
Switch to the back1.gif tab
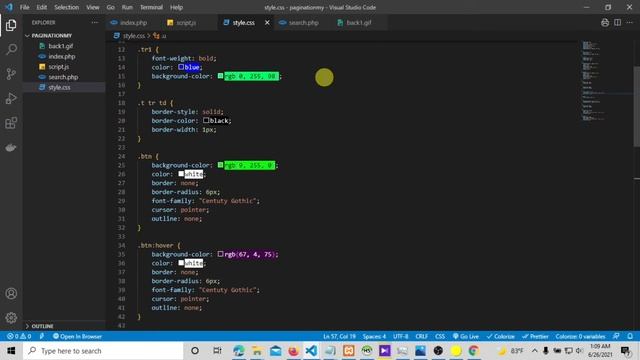click(358, 23)
